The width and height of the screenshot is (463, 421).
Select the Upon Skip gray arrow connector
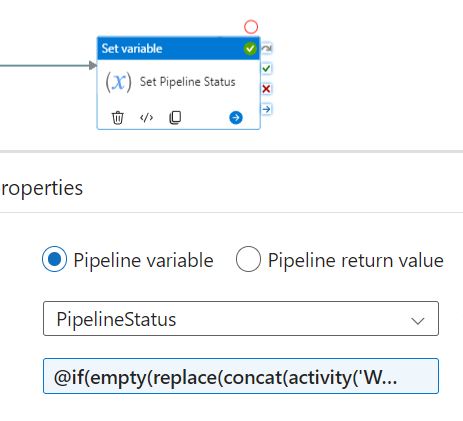[x=266, y=49]
